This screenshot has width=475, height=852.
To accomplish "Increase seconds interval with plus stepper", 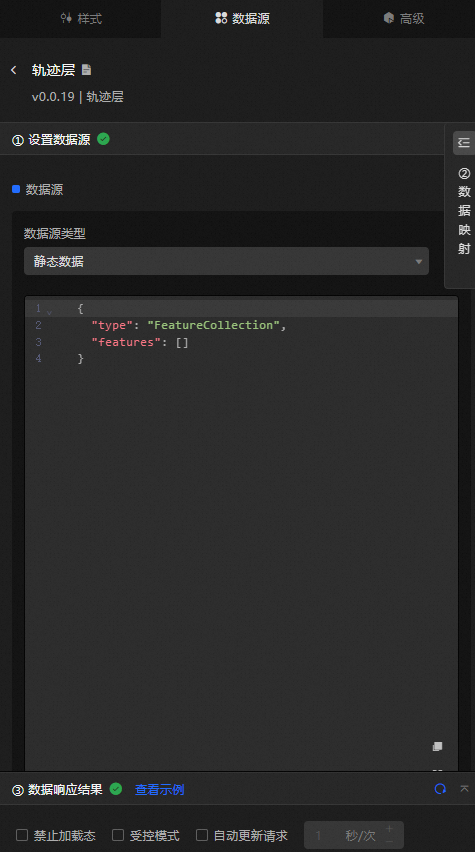I will 389,829.
